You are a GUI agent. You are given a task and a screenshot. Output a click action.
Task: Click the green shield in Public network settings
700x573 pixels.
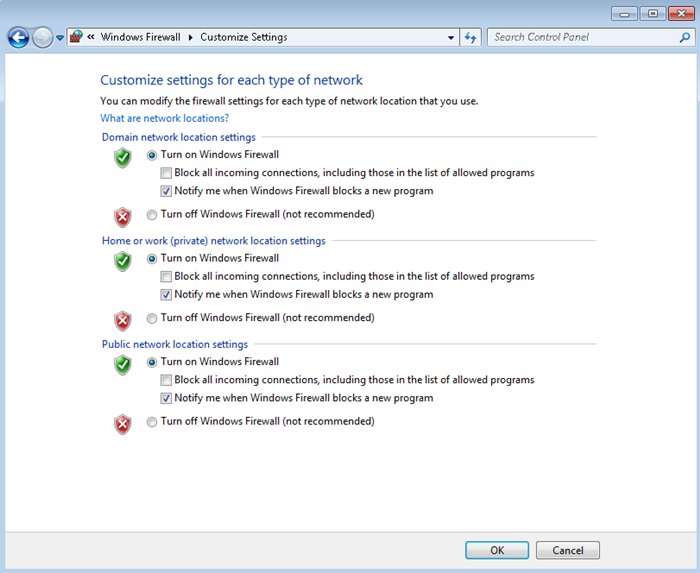(x=122, y=365)
